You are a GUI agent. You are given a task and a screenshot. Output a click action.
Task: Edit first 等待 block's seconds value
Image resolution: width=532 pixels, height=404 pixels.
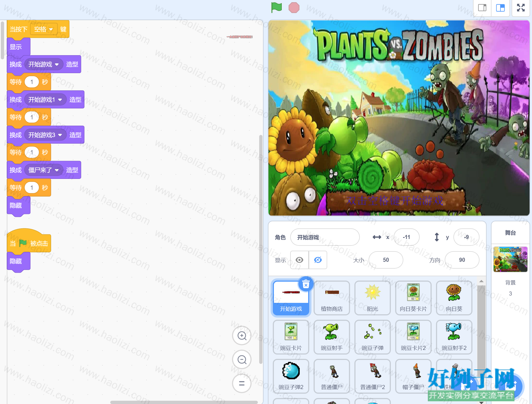point(32,82)
